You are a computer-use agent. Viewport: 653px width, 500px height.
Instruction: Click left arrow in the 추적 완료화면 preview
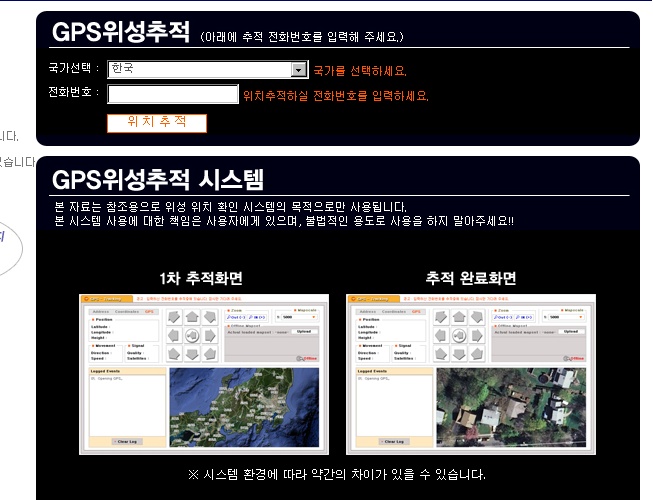pyautogui.click(x=441, y=336)
